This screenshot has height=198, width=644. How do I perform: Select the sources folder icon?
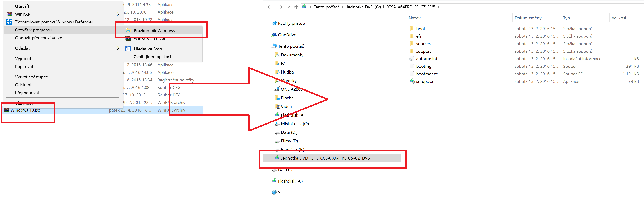412,43
